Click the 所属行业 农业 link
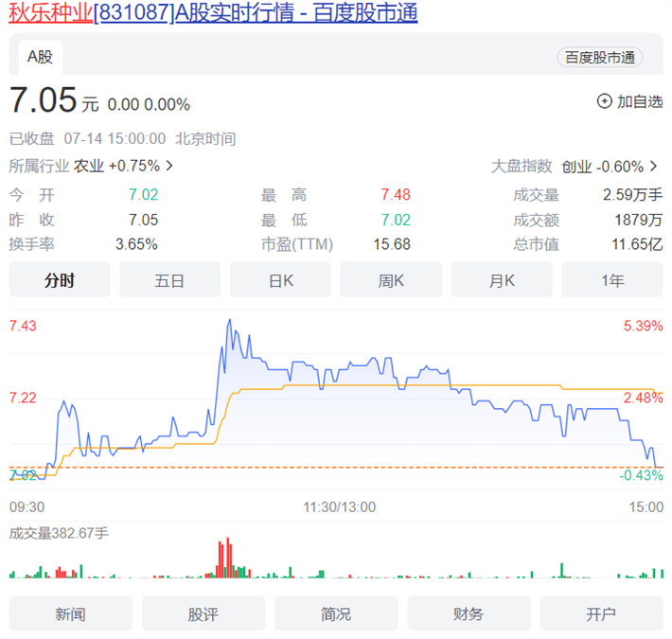The width and height of the screenshot is (672, 639). pyautogui.click(x=89, y=166)
